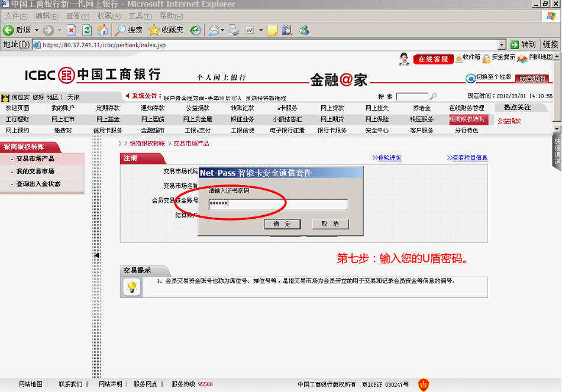Collapse the sidebar with the black arrow
The image size is (562, 392).
(96, 255)
